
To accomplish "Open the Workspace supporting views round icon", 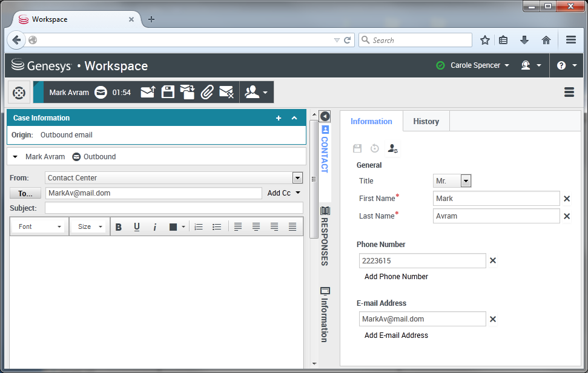I will click(x=19, y=93).
